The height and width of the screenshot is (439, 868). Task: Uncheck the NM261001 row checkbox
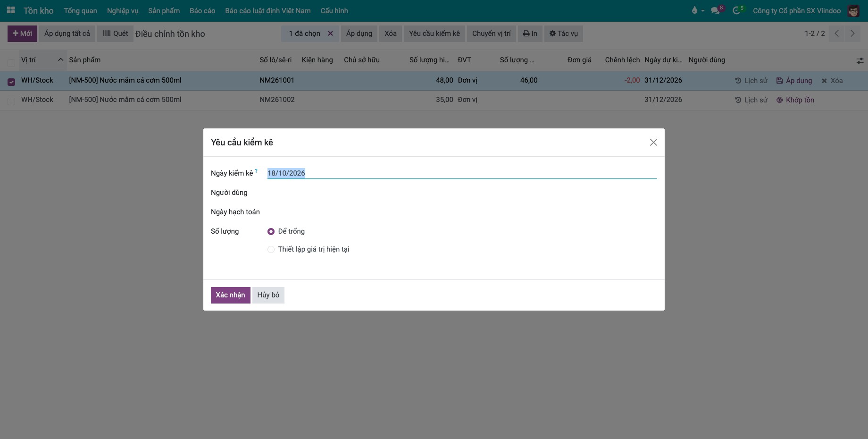pyautogui.click(x=11, y=82)
